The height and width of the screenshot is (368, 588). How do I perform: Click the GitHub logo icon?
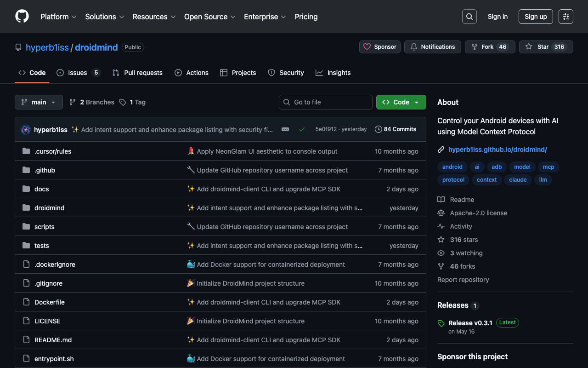(22, 17)
